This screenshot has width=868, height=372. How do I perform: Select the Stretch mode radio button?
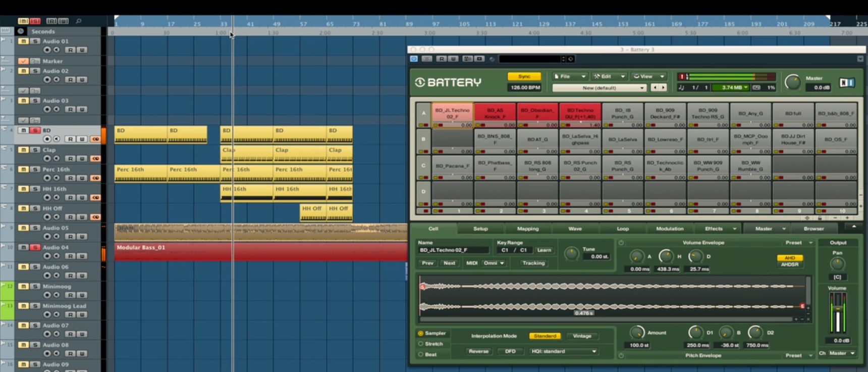[420, 344]
